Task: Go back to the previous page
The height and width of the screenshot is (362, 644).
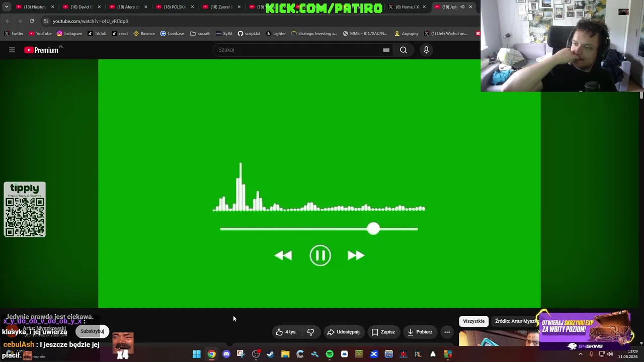Action: (8, 21)
